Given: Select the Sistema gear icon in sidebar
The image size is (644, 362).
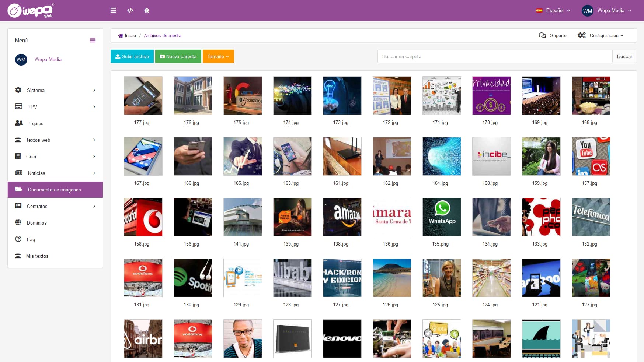Looking at the screenshot, I should [x=18, y=90].
